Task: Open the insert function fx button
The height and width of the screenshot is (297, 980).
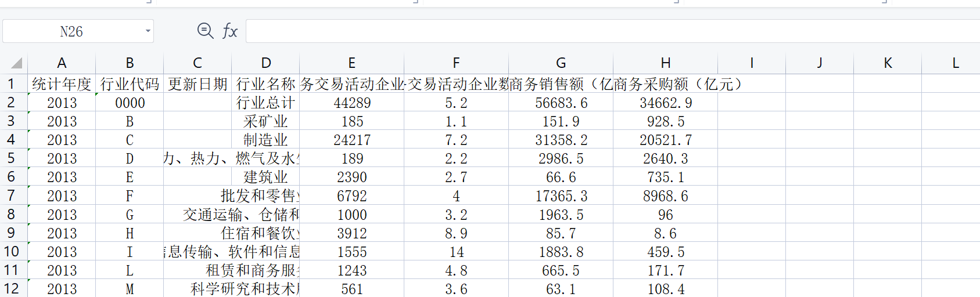Action: (x=230, y=31)
